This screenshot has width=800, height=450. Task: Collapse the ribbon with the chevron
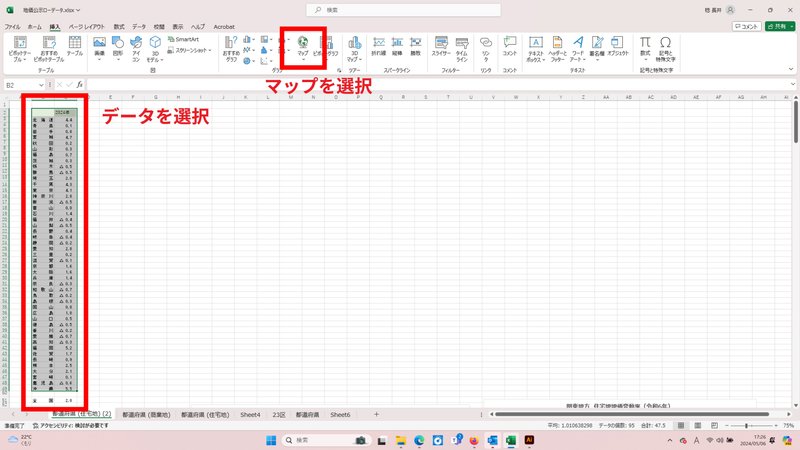coord(791,69)
